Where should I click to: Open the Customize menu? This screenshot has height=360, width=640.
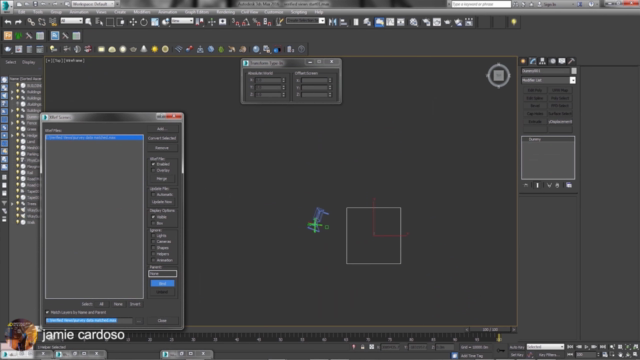pyautogui.click(x=273, y=12)
